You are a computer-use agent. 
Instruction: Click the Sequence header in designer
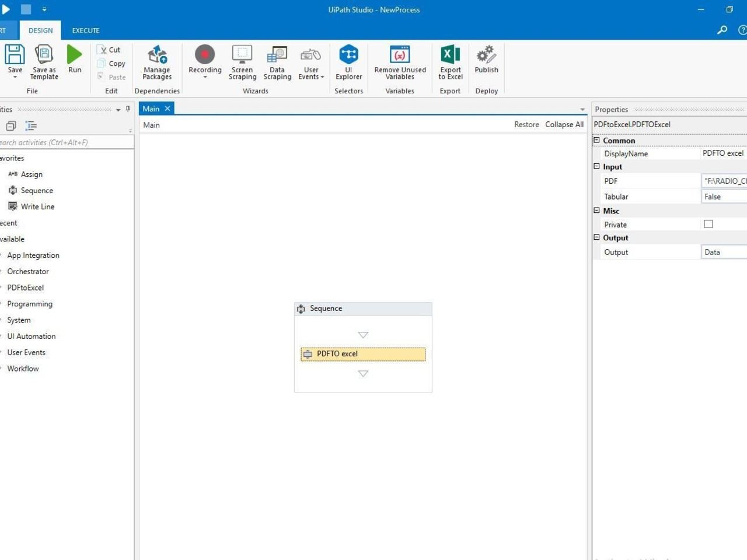coord(363,309)
